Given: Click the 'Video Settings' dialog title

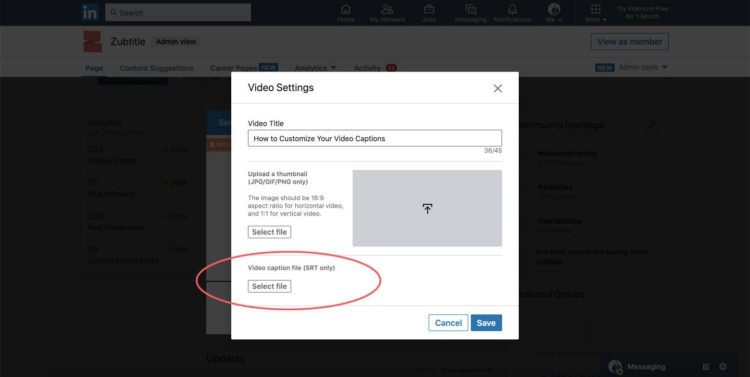Looking at the screenshot, I should (281, 88).
